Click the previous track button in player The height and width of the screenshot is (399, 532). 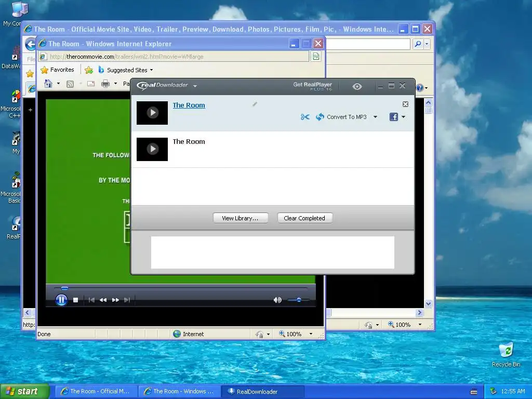click(x=91, y=300)
